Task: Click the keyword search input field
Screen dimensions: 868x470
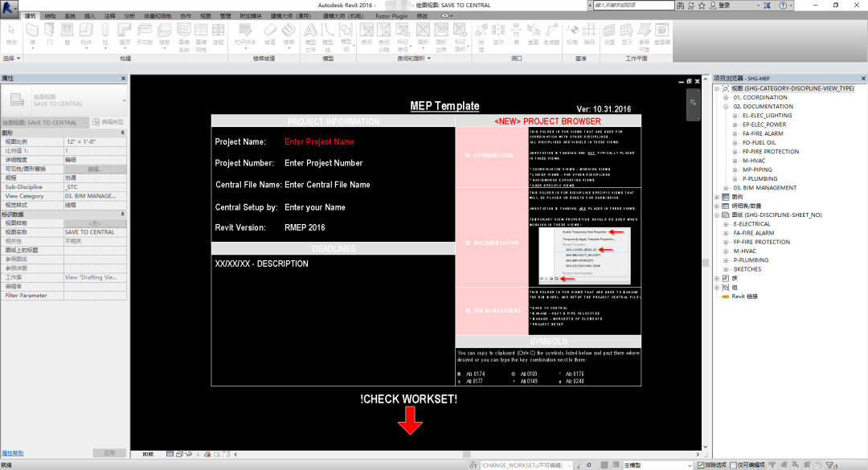Action: [634, 5]
